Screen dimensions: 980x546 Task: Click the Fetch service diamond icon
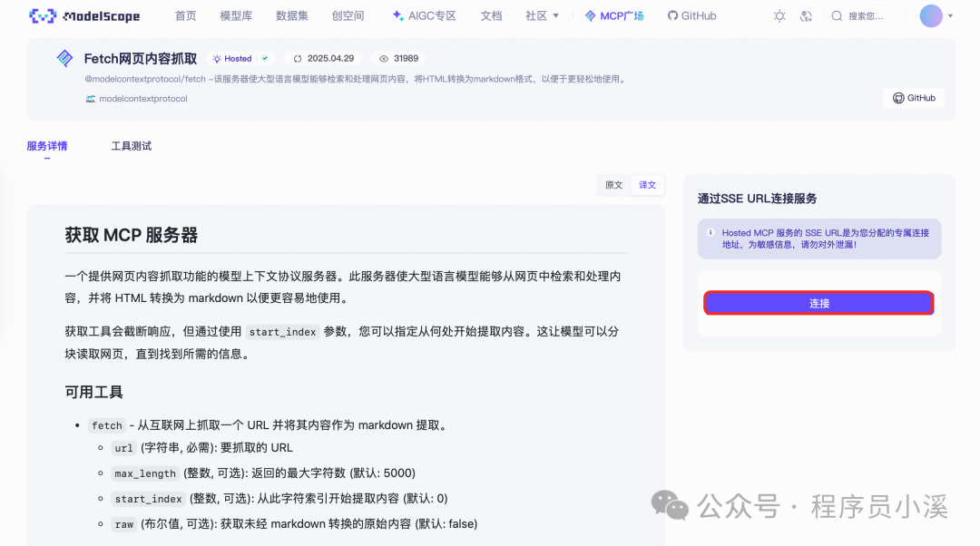click(x=65, y=58)
